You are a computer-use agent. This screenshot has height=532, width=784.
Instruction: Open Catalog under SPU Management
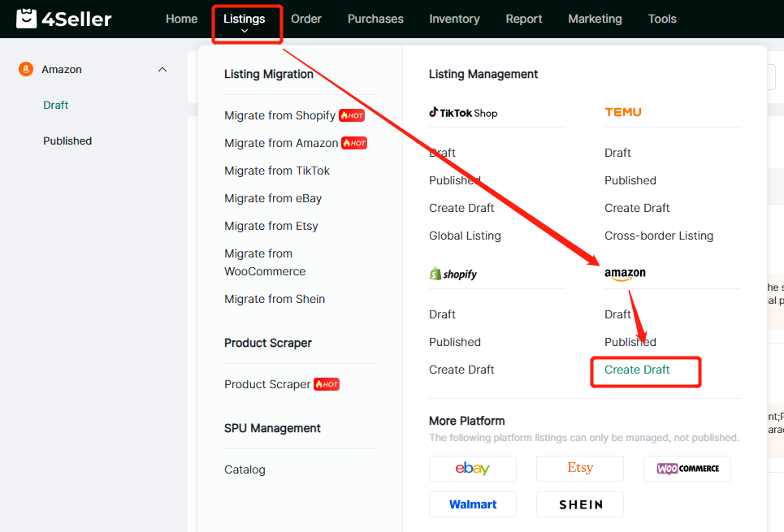tap(245, 469)
